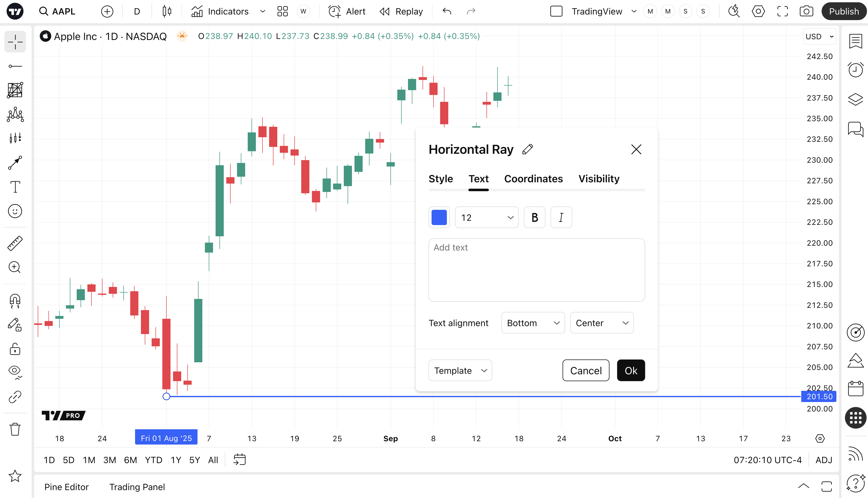This screenshot has height=498, width=868.
Task: Expand the Bottom vertical alignment dropdown
Action: [x=533, y=323]
